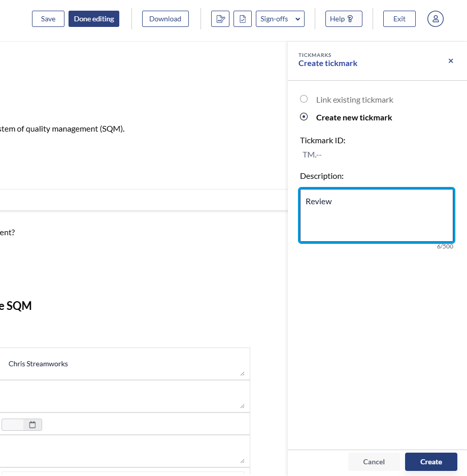Viewport: 467px width, 476px height.
Task: Open the calendar date picker icon
Action: [32, 425]
